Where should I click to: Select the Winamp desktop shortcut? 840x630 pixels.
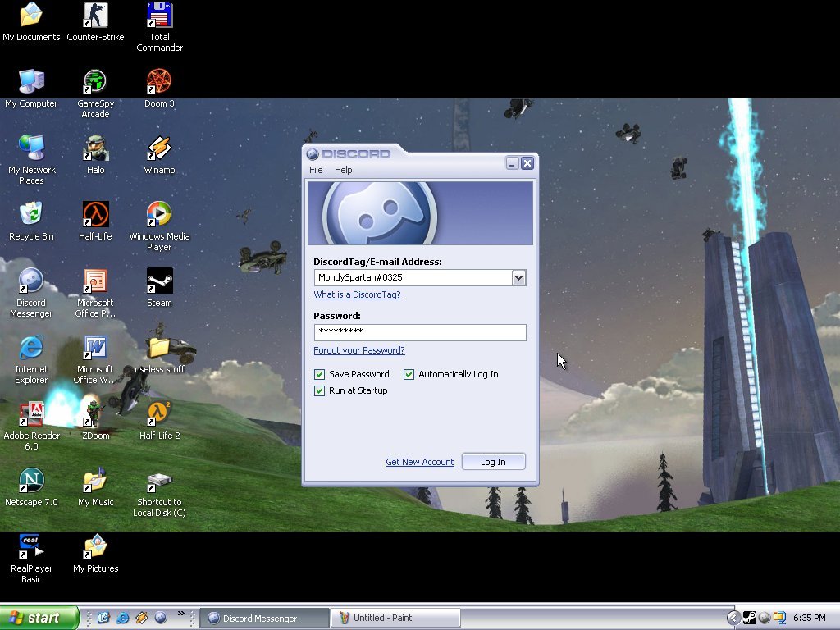[x=159, y=155]
